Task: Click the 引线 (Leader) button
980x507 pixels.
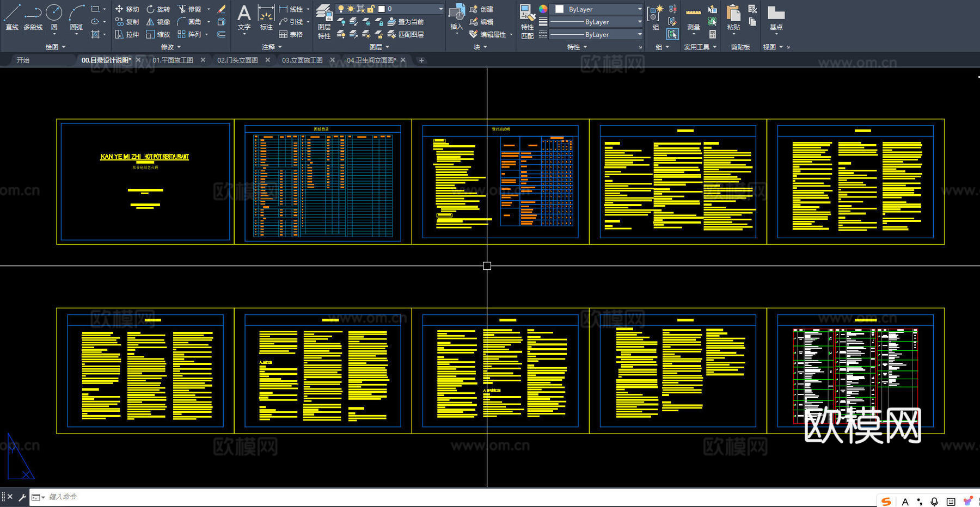Action: (x=291, y=22)
